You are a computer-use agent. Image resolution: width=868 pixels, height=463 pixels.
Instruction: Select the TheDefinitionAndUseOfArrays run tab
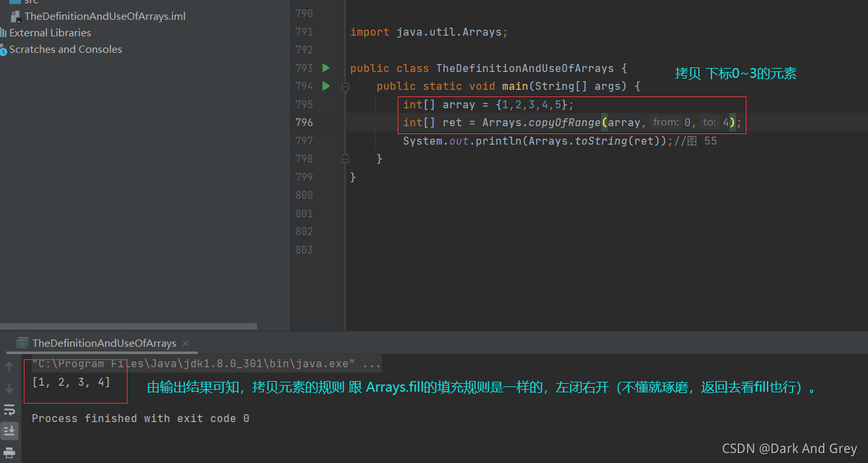click(x=104, y=343)
